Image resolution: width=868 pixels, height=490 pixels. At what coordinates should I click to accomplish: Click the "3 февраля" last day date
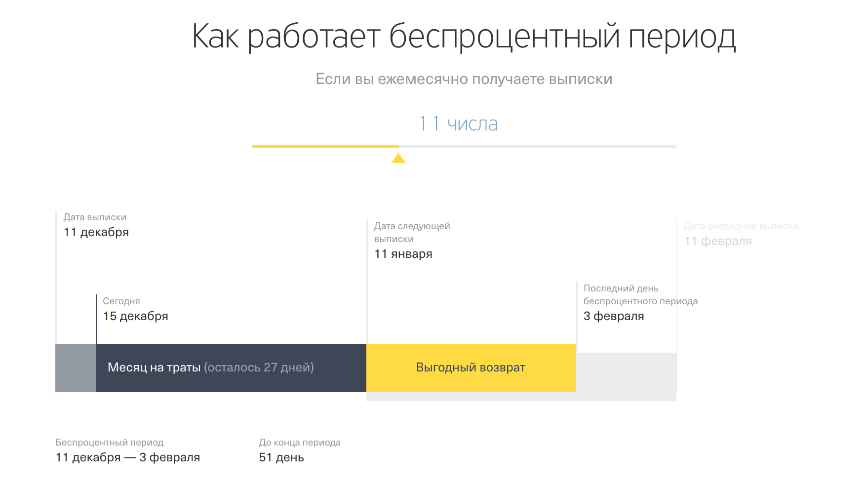[614, 316]
